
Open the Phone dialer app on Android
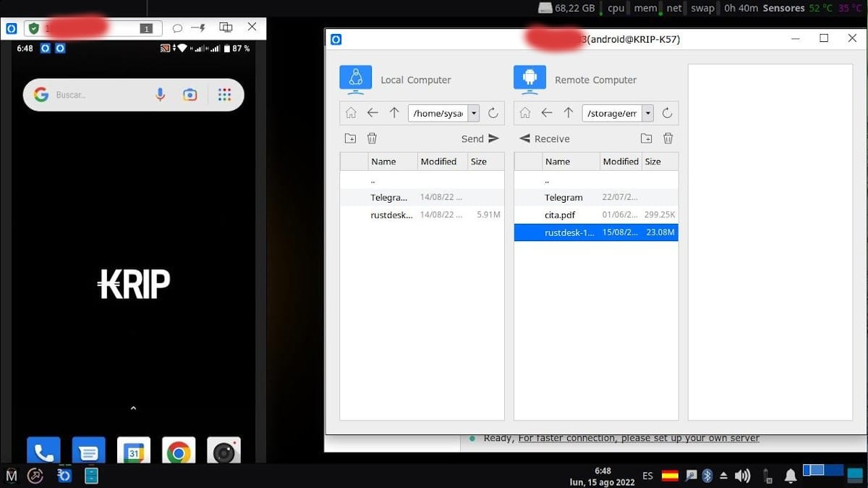tap(43, 450)
